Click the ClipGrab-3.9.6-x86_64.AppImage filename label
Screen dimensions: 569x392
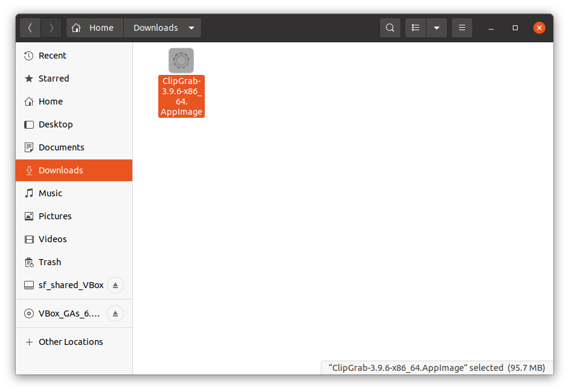[x=181, y=96]
